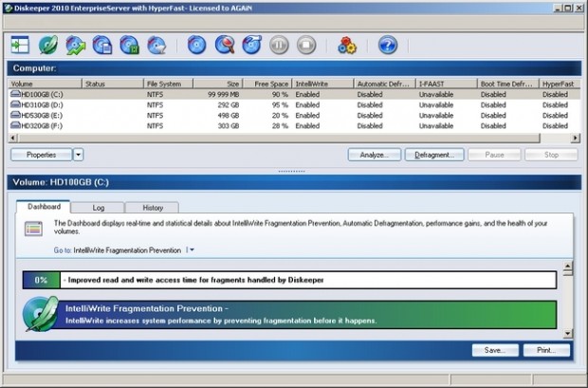
Task: Click the volume list scroll-right arrow
Action: point(576,139)
